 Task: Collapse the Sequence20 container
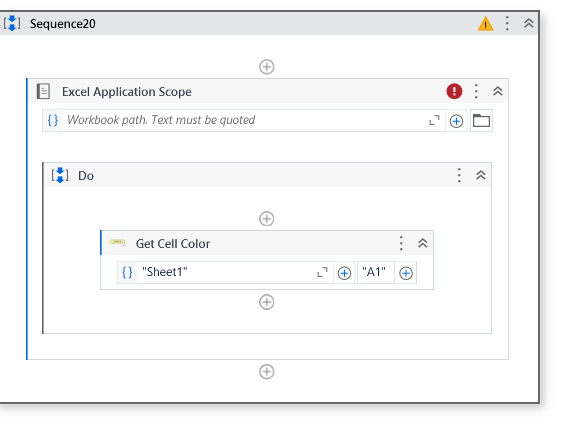528,23
